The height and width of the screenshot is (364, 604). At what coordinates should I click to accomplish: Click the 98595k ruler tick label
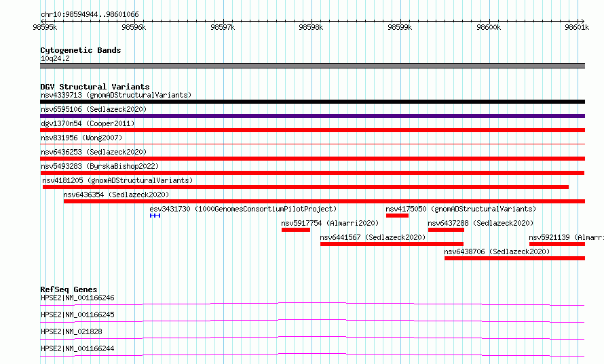(45, 27)
